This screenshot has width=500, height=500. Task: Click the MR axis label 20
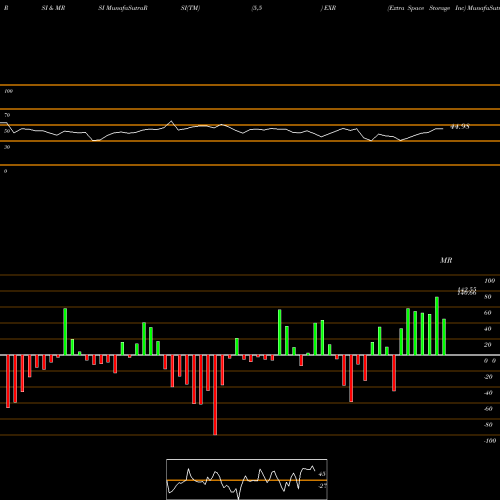tap(488, 345)
